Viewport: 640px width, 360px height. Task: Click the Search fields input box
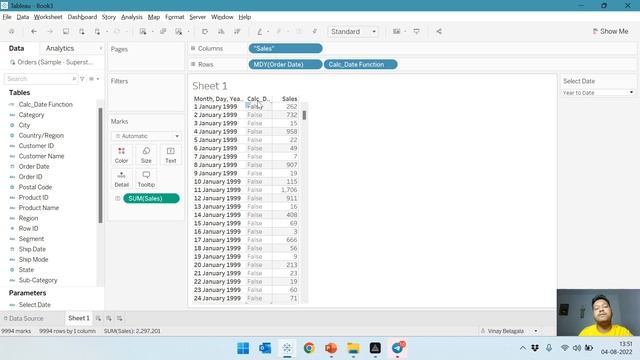click(40, 79)
